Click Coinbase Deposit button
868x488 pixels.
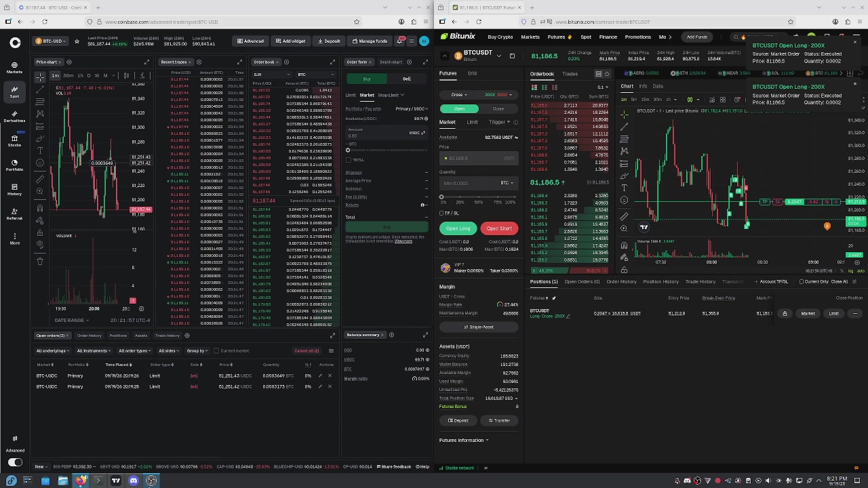point(329,41)
